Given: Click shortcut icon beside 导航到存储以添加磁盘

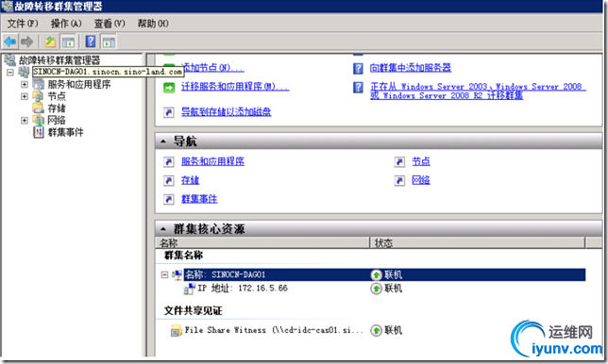Looking at the screenshot, I should click(x=169, y=112).
